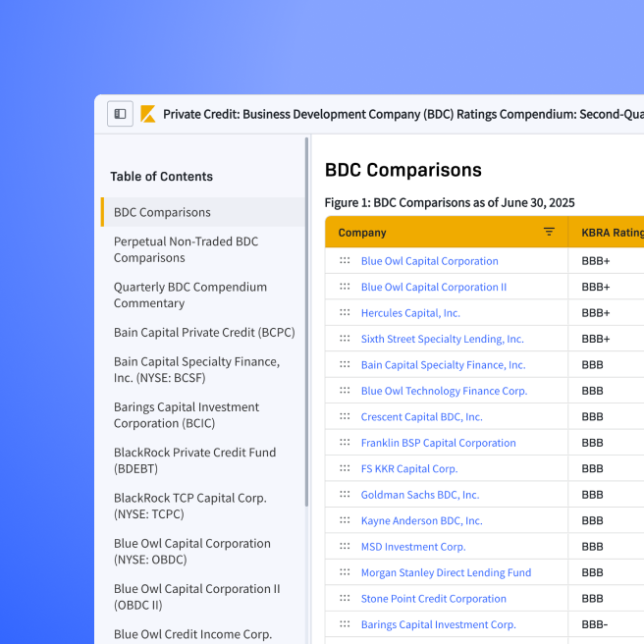Jump to Bain Capital Private Credit (BCPC)
The width and height of the screenshot is (644, 644).
(204, 332)
